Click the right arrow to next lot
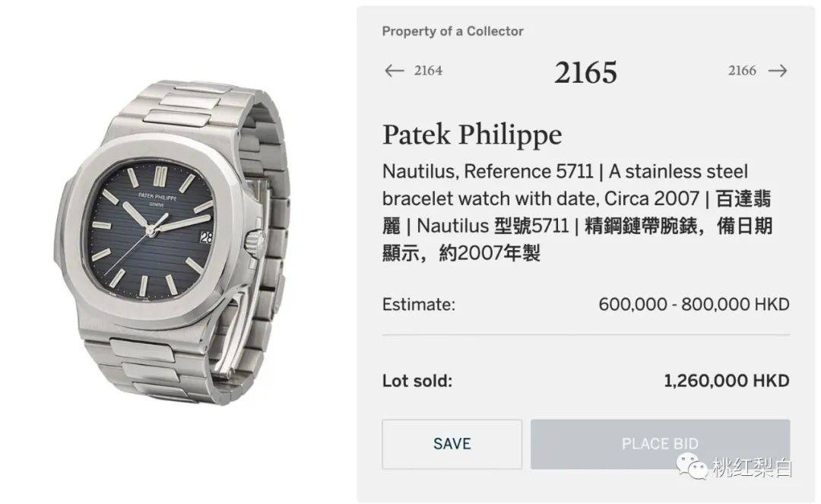The image size is (821, 504). click(x=778, y=70)
